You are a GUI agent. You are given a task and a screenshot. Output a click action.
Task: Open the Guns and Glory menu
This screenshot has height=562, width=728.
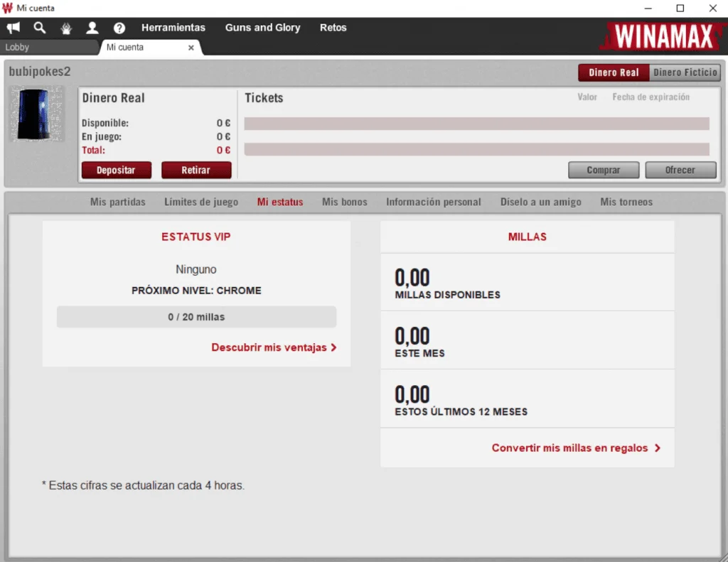(262, 28)
